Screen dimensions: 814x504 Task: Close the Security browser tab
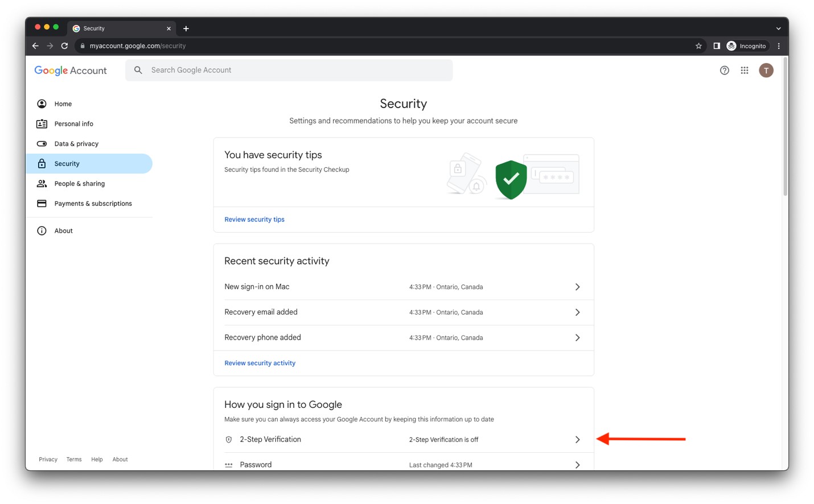pyautogui.click(x=168, y=28)
